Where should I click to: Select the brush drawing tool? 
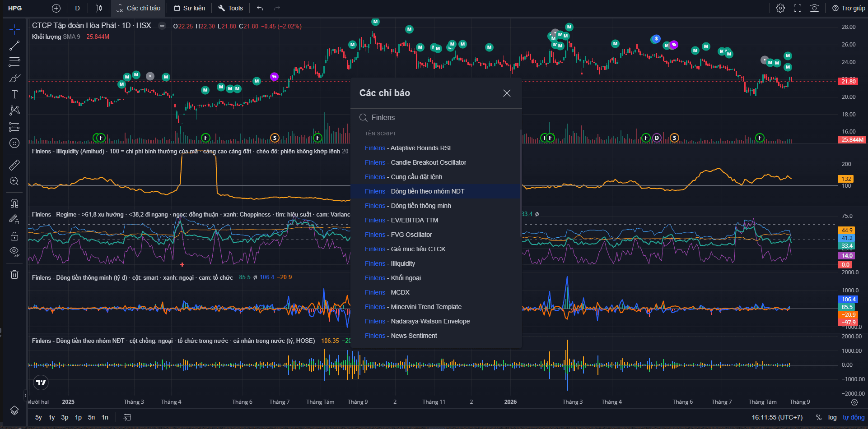(x=14, y=78)
